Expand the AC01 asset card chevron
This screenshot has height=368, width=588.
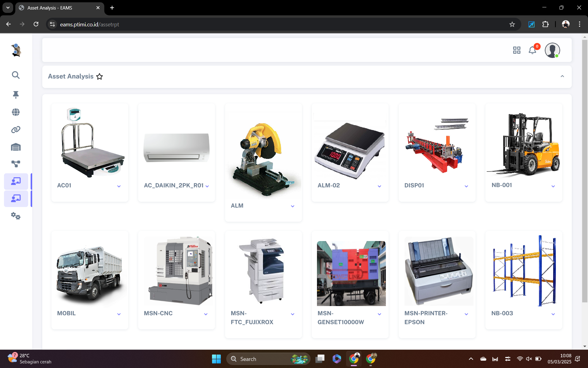[119, 186]
